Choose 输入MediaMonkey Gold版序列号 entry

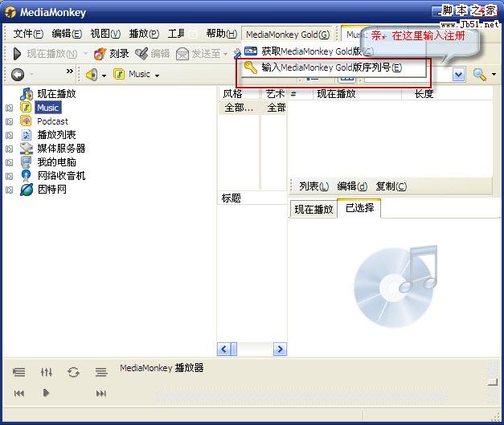point(331,67)
